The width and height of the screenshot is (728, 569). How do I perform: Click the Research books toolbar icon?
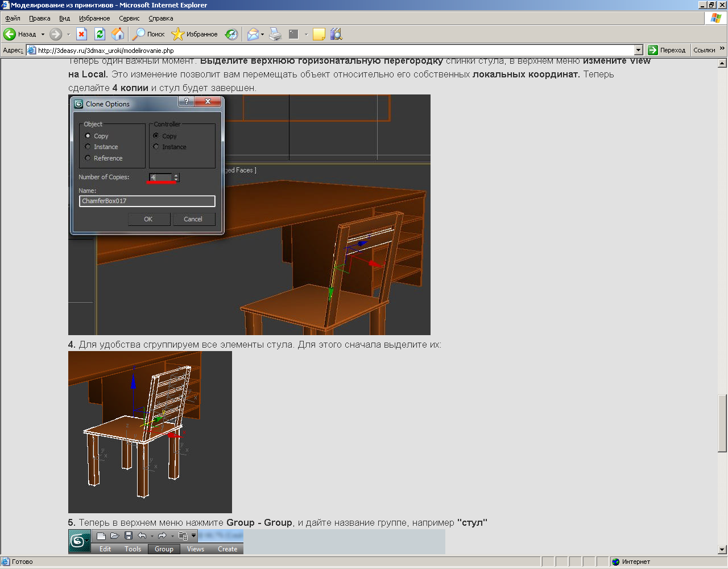pos(336,34)
